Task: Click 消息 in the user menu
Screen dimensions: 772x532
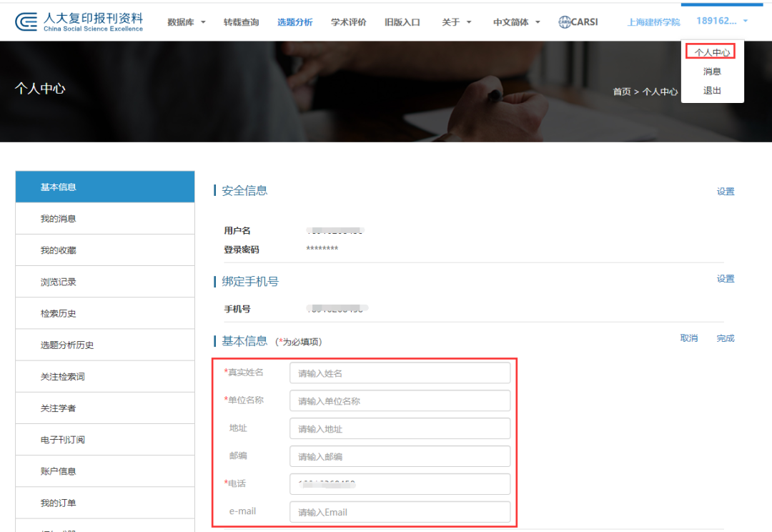Action: click(x=711, y=71)
